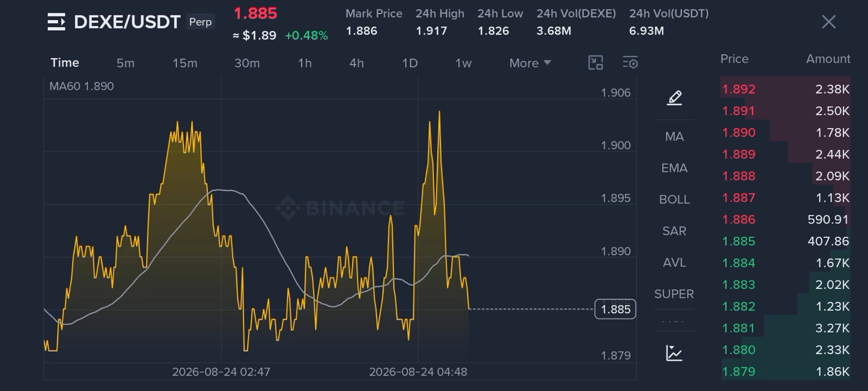Select the 15m interval tab
The image size is (868, 391).
coord(185,63)
